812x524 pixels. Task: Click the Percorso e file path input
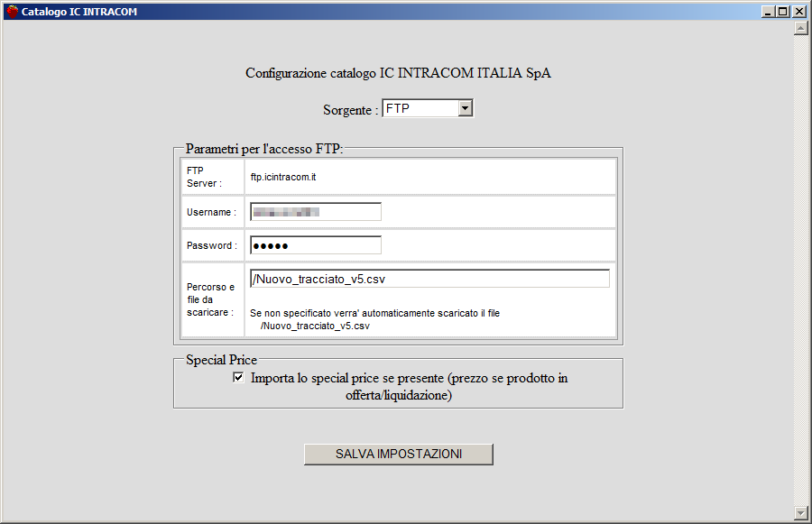[x=429, y=279]
